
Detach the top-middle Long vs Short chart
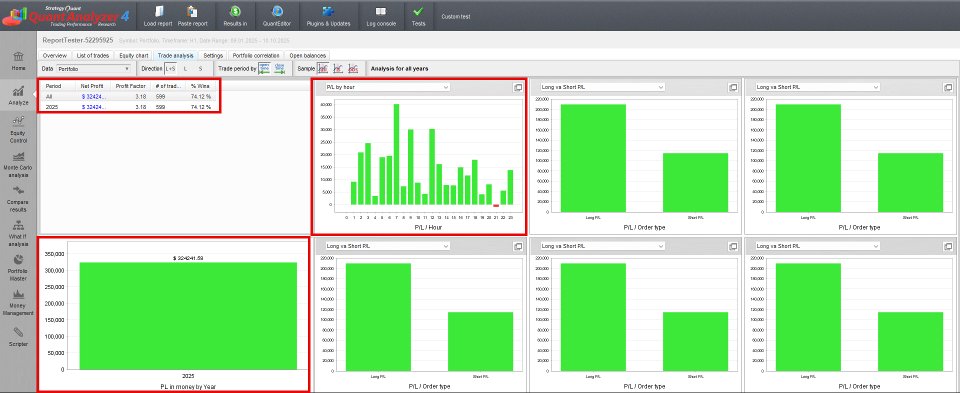point(733,88)
